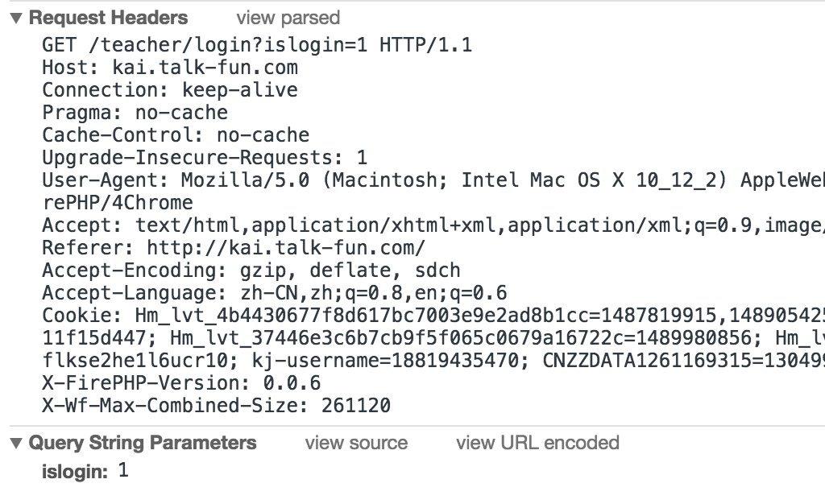This screenshot has width=825, height=504.
Task: Click the Pragma: no-cache header line
Action: 135,113
